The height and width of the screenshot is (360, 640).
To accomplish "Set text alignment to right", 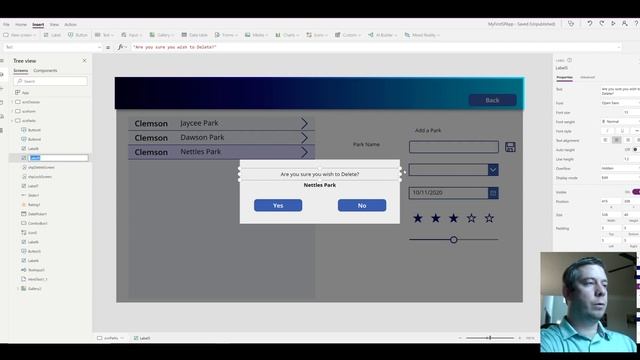I will pyautogui.click(x=628, y=140).
